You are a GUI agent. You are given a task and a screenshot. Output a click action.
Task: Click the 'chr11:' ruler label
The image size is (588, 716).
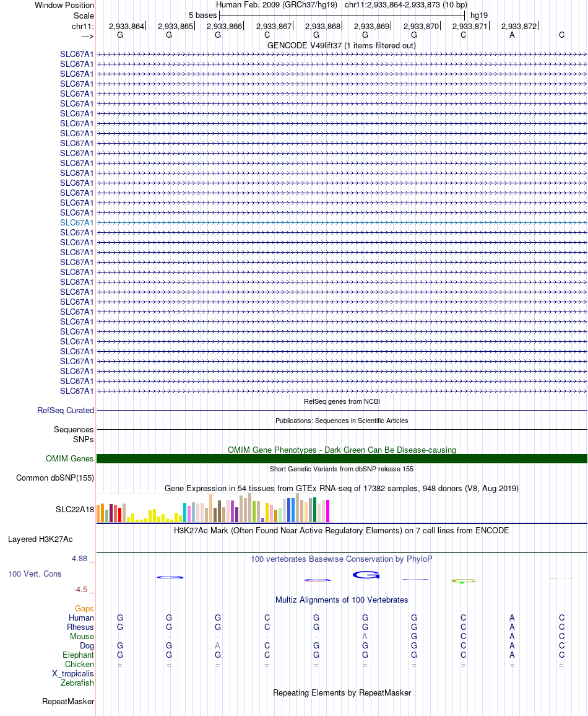(x=82, y=26)
